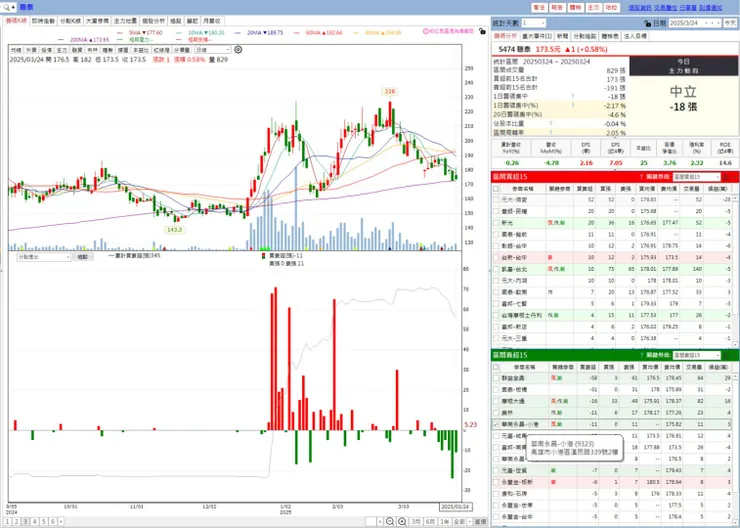This screenshot has height=528, width=740.
Task: Toggle the lock icon above the K-line chart
Action: 482,31
